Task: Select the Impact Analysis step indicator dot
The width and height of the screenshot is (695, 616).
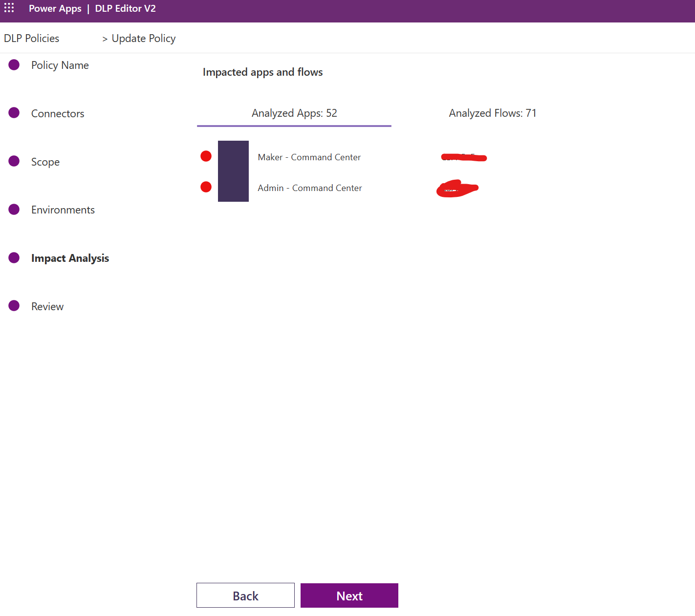Action: [14, 257]
